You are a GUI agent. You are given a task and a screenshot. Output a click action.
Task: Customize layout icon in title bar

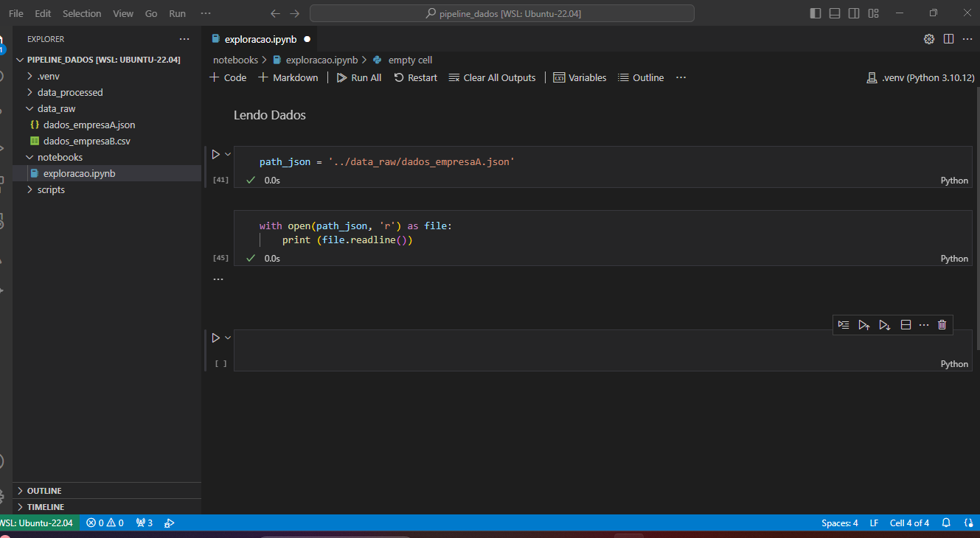tap(873, 13)
